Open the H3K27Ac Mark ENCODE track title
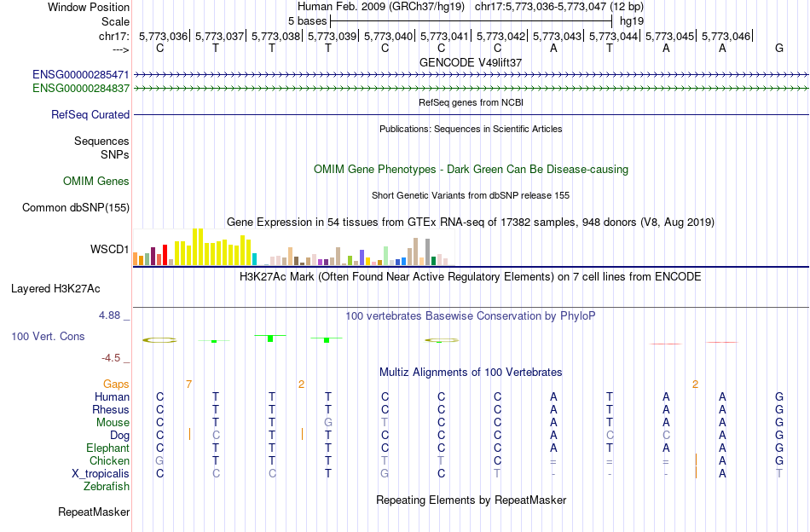Viewport: 810px width, 532px height. [x=471, y=276]
